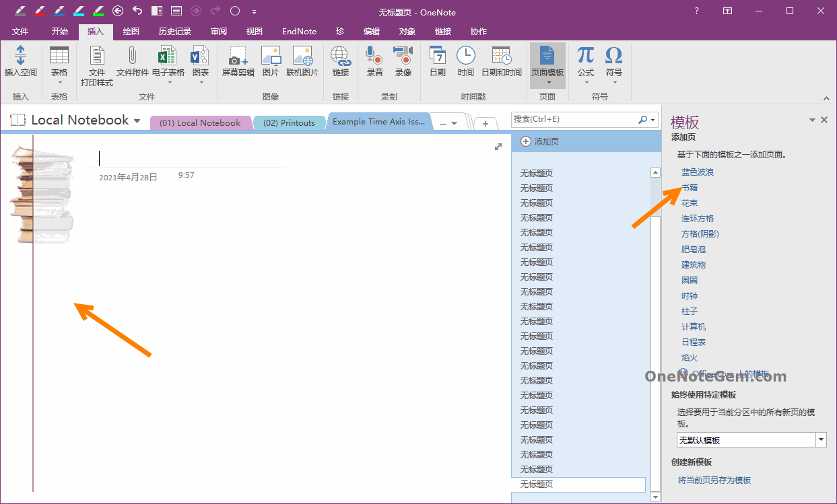Select the 书籍 template link
Viewport: 837px width, 504px height.
[690, 188]
